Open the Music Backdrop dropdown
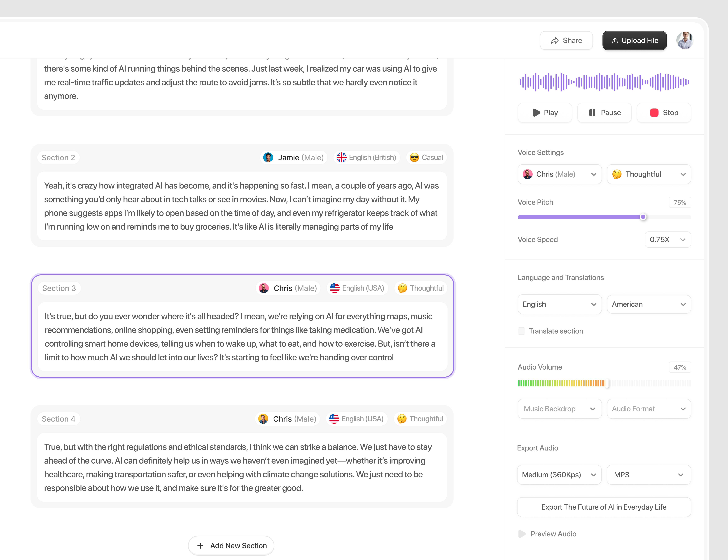Image resolution: width=728 pixels, height=560 pixels. click(559, 409)
